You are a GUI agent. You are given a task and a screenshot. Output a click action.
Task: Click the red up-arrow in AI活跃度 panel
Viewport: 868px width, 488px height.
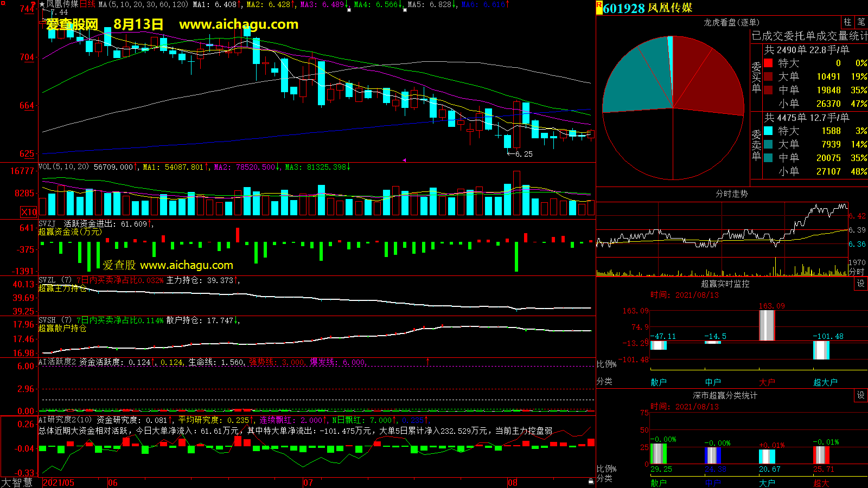pos(427,361)
